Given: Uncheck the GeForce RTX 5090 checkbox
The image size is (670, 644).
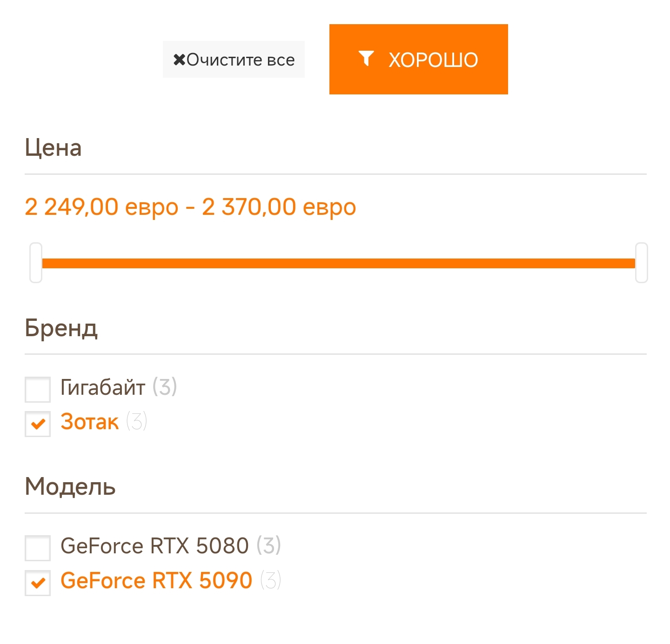Looking at the screenshot, I should pos(38,583).
